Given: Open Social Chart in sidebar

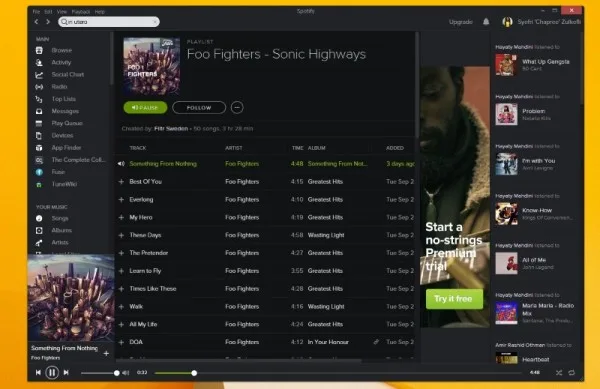Looking at the screenshot, I should pyautogui.click(x=67, y=75).
